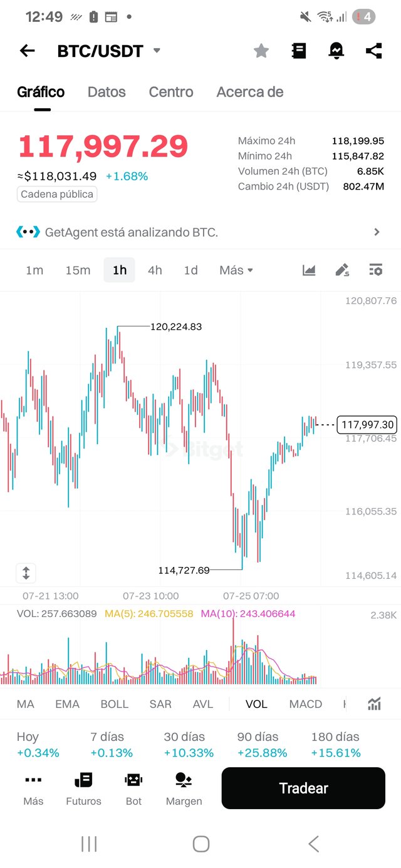This screenshot has width=401, height=868.
Task: Tap the Tradear button
Action: click(303, 788)
